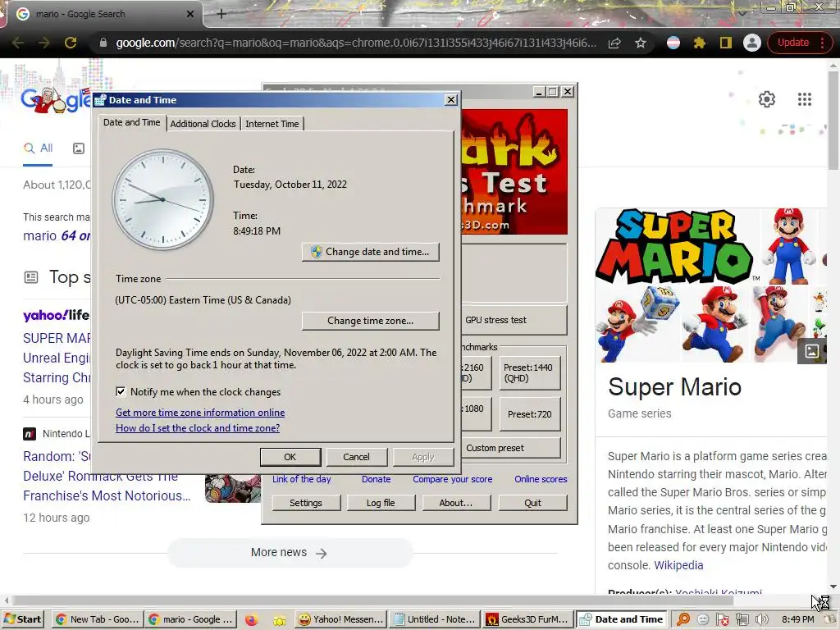Run FurMark Preset:1440 (QHD) benchmark
Screen dimensions: 840x630
tap(529, 373)
